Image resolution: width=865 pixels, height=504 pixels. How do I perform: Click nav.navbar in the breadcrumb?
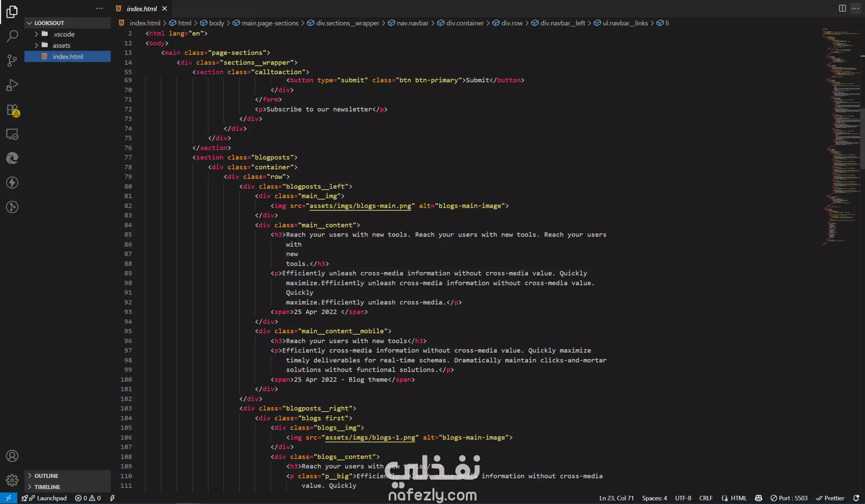[412, 23]
